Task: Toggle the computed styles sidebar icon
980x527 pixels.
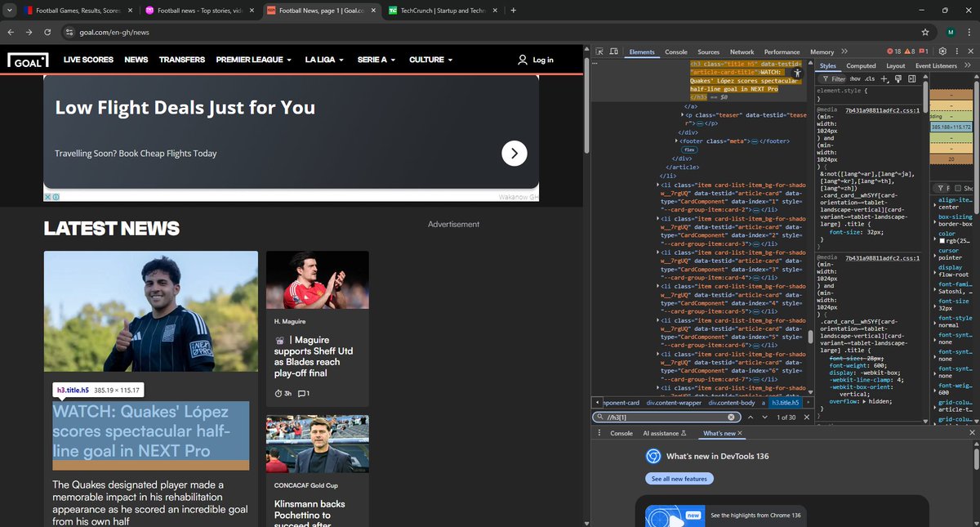Action: (x=911, y=78)
